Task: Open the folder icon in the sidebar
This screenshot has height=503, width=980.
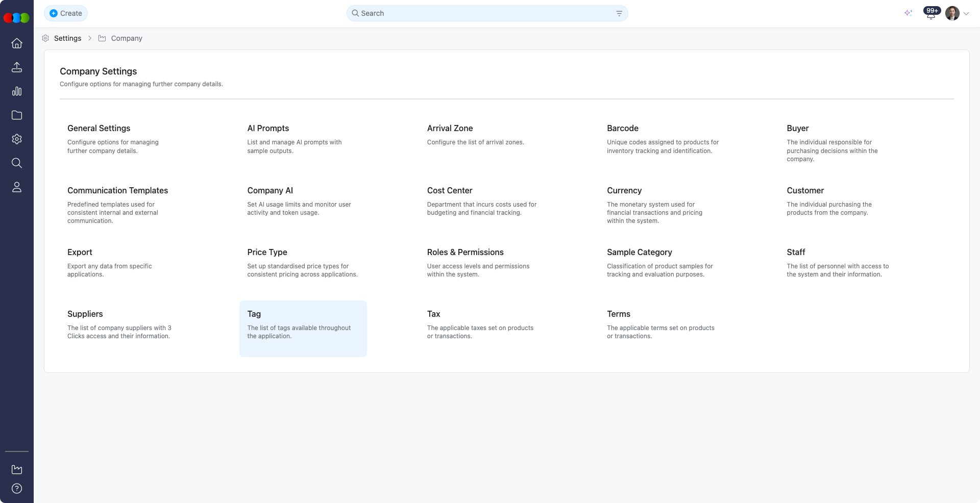Action: [17, 115]
